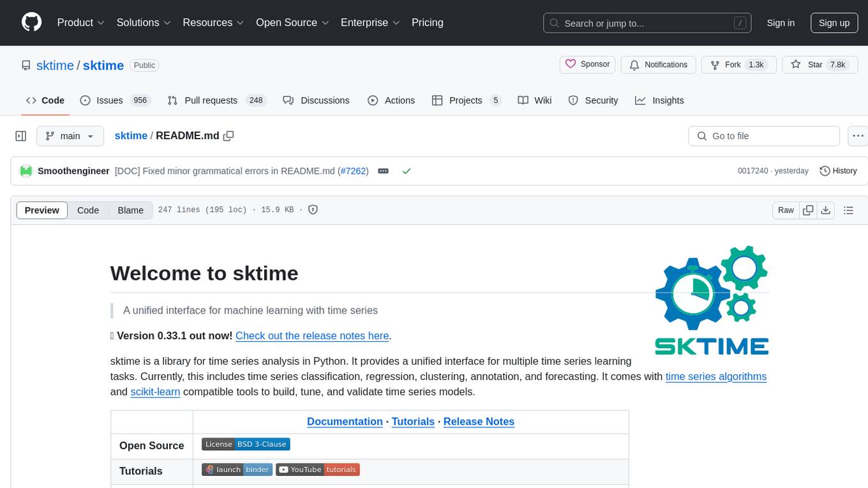Open the sktime repository name link
The width and height of the screenshot is (868, 488).
[x=103, y=65]
